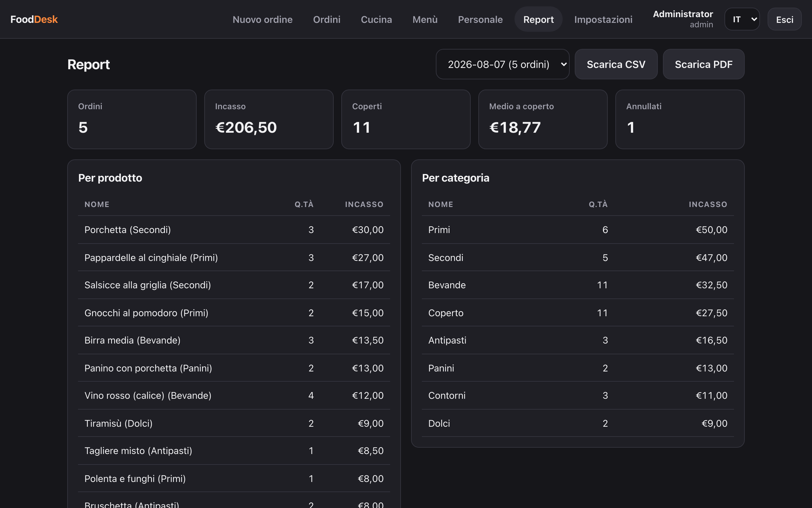Image resolution: width=812 pixels, height=508 pixels.
Task: Click NOME column header in Per prodotto
Action: [x=97, y=204]
